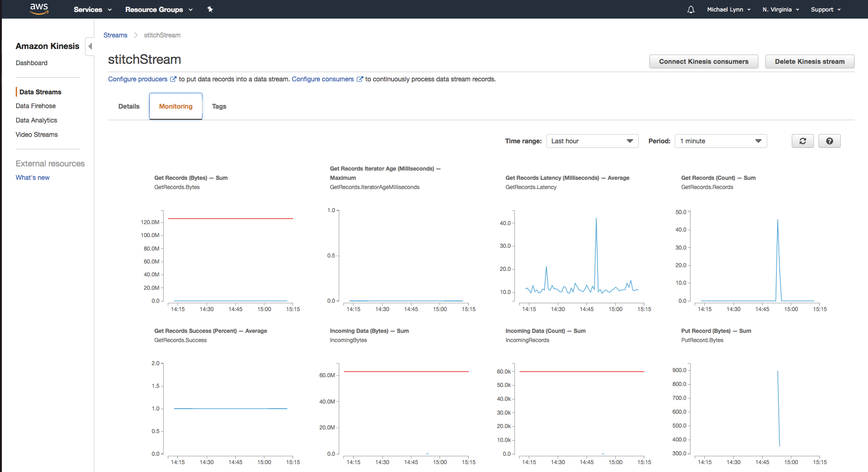Viewport: 868px width, 472px height.
Task: Expand the Support menu
Action: pyautogui.click(x=826, y=9)
